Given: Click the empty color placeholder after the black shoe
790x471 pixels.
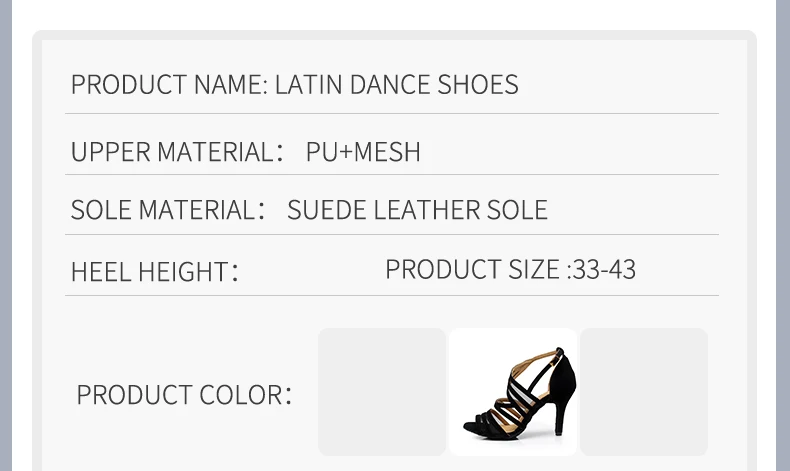Looking at the screenshot, I should point(644,392).
